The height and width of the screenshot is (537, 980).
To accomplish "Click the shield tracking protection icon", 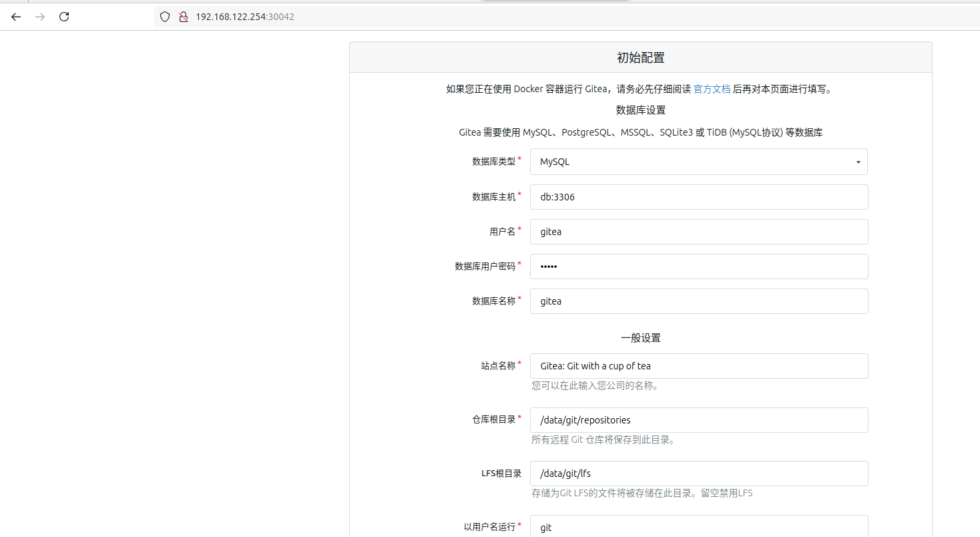I will pos(165,17).
